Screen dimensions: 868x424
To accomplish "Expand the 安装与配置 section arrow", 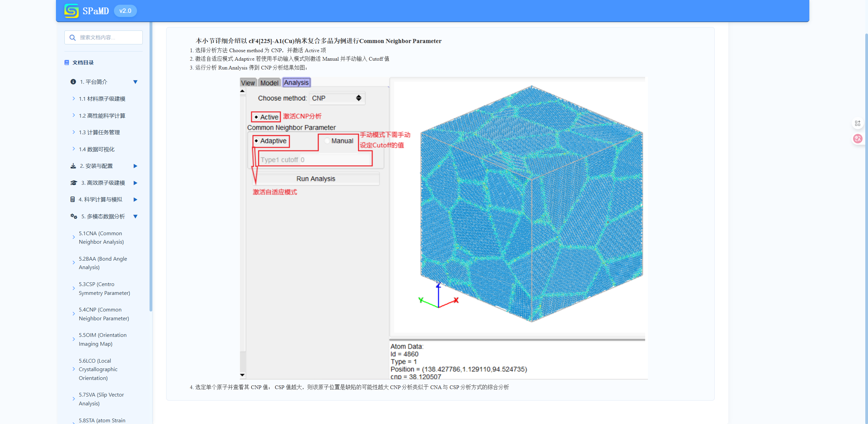I will [135, 166].
